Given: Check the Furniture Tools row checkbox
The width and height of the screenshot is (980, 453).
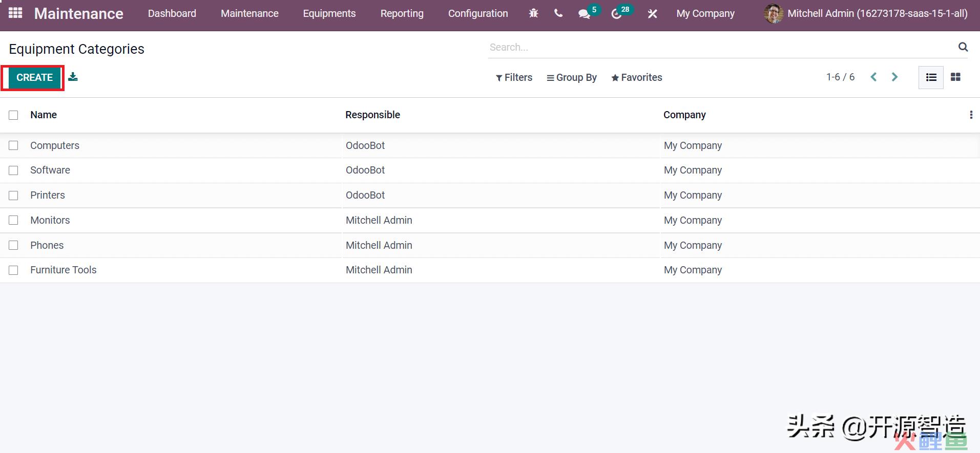Looking at the screenshot, I should coord(13,270).
